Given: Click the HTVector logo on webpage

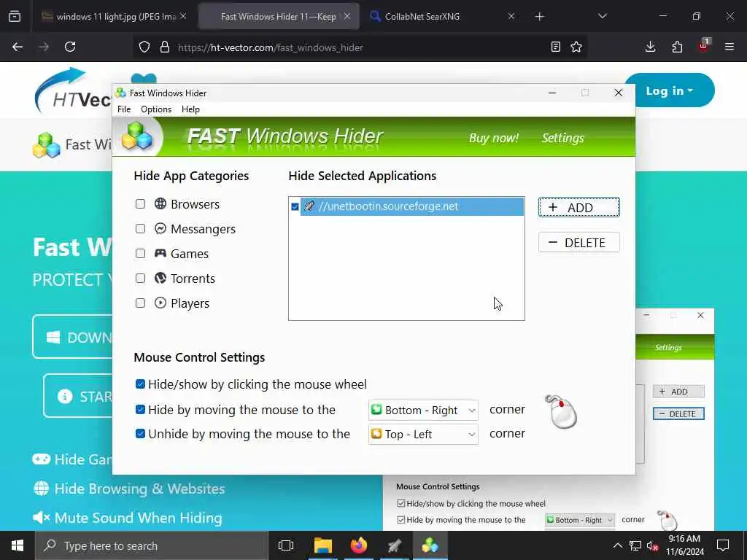Looking at the screenshot, I should pyautogui.click(x=73, y=91).
